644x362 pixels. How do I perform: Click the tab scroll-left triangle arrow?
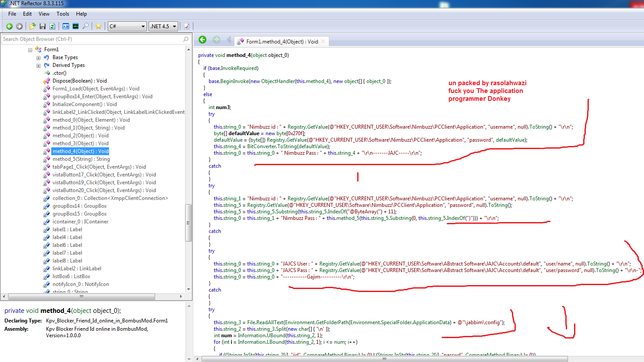pyautogui.click(x=229, y=40)
